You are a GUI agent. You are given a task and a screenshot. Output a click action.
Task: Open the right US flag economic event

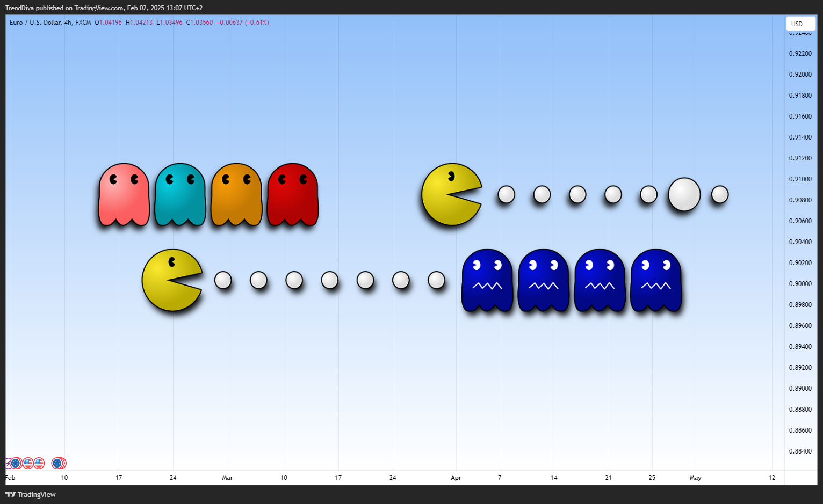click(39, 463)
